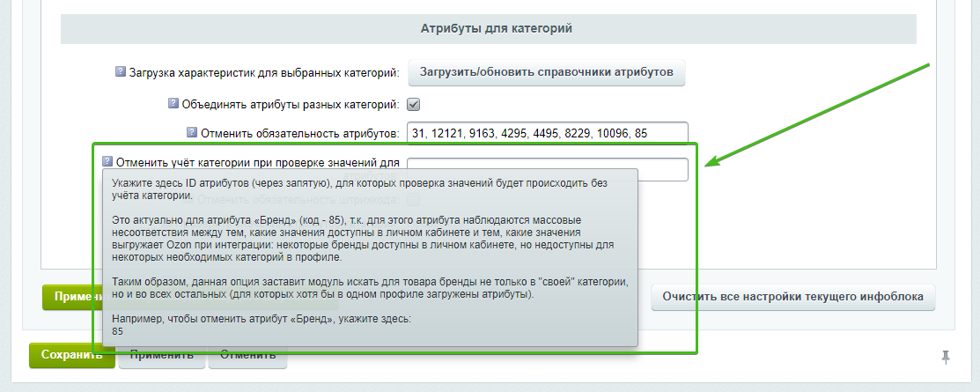Screen dimensions: 980x392
Task: Focus the Отменить обязательность атрибутов input field
Action: pos(547,132)
